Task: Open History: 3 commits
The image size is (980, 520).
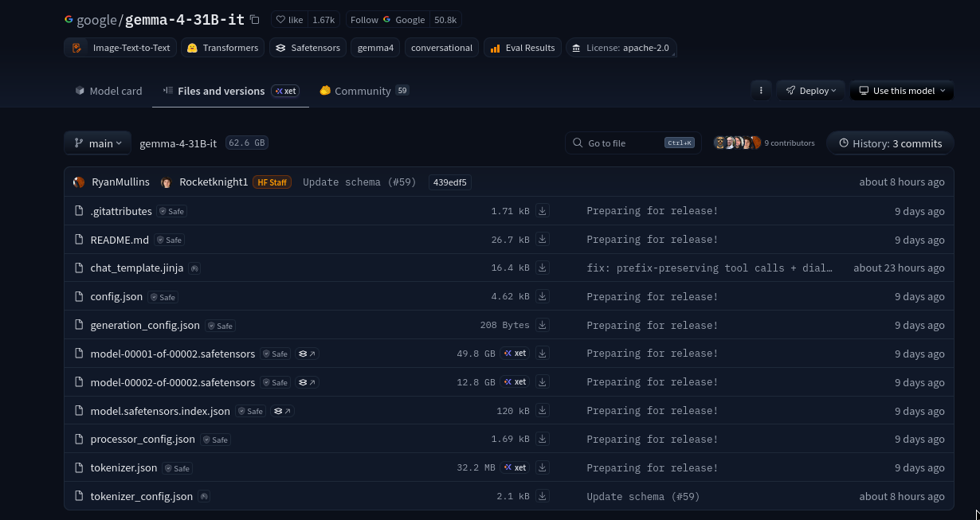Action: click(890, 143)
